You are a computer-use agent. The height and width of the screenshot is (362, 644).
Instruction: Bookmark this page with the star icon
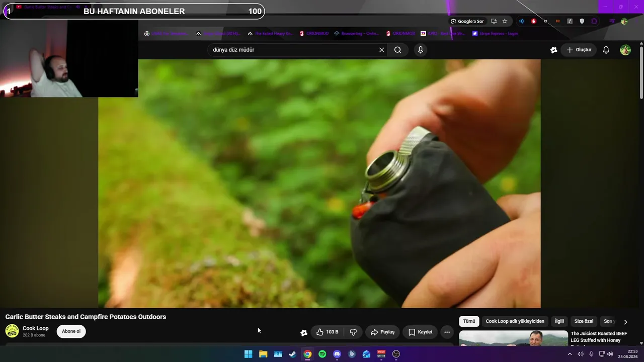(505, 21)
